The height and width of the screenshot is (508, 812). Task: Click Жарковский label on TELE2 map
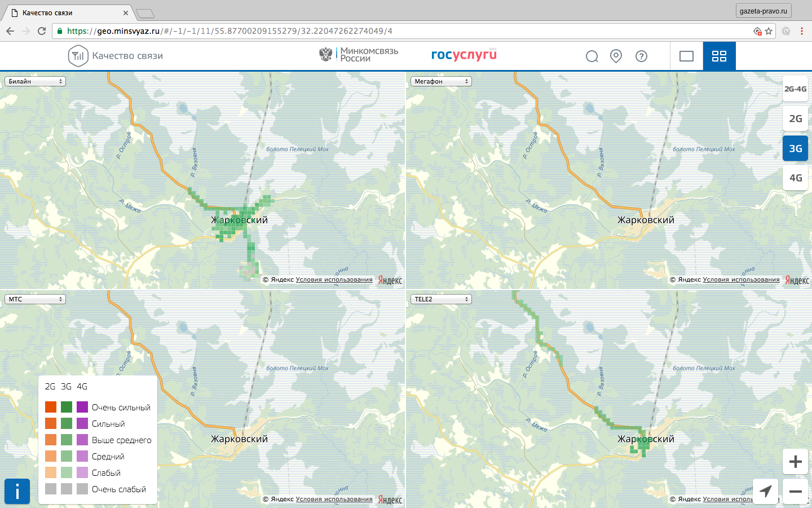pyautogui.click(x=646, y=439)
